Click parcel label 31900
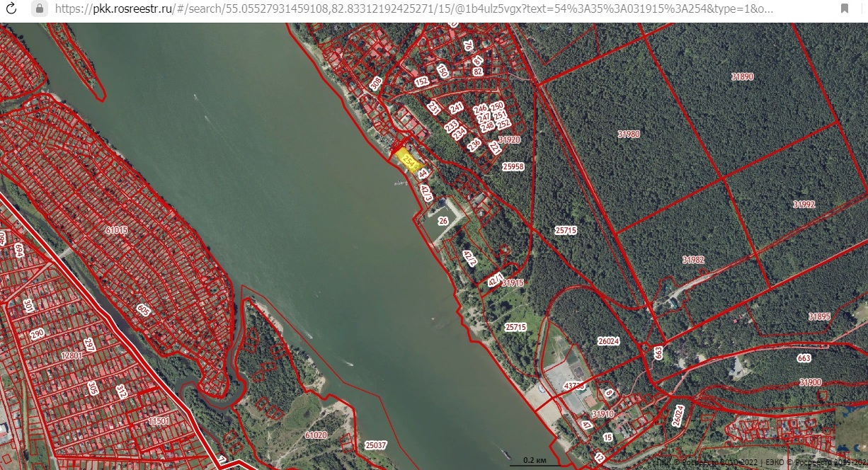The width and height of the screenshot is (868, 470). tap(811, 382)
